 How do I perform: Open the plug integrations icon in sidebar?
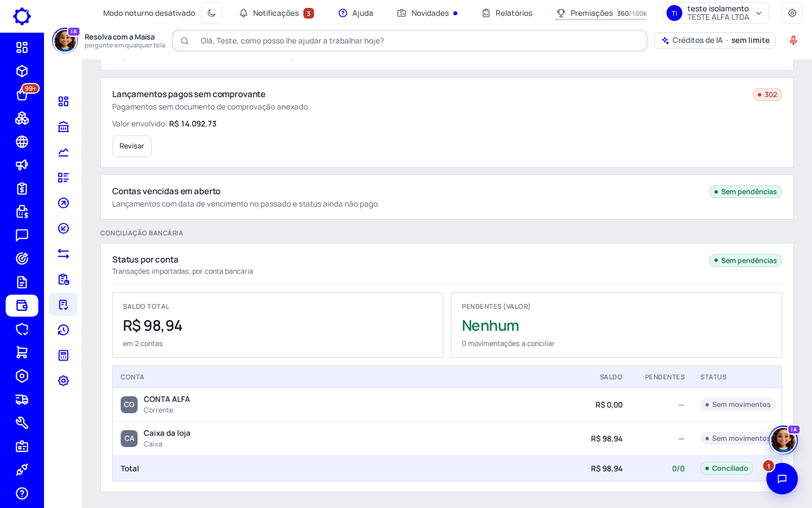click(x=22, y=470)
